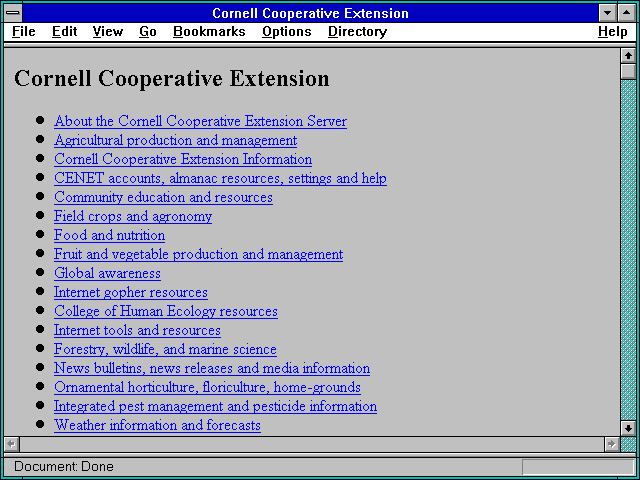Open Internet tools and resources link
The width and height of the screenshot is (640, 480).
(x=137, y=330)
